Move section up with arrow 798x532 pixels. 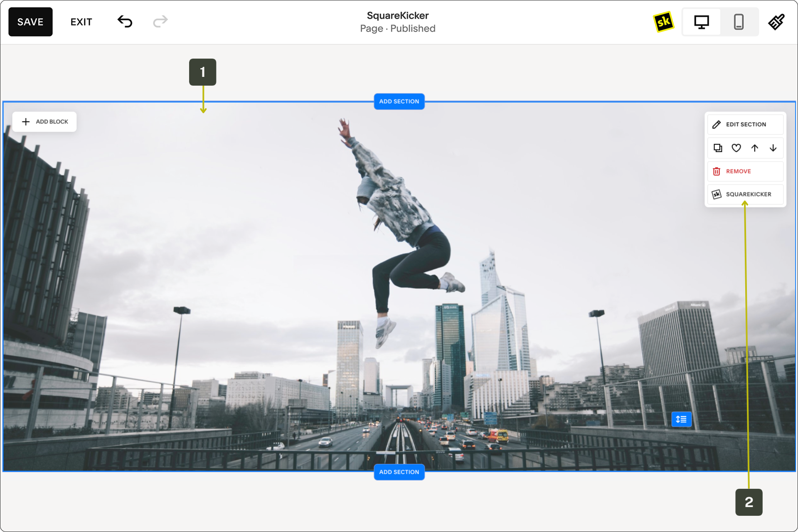[755, 148]
